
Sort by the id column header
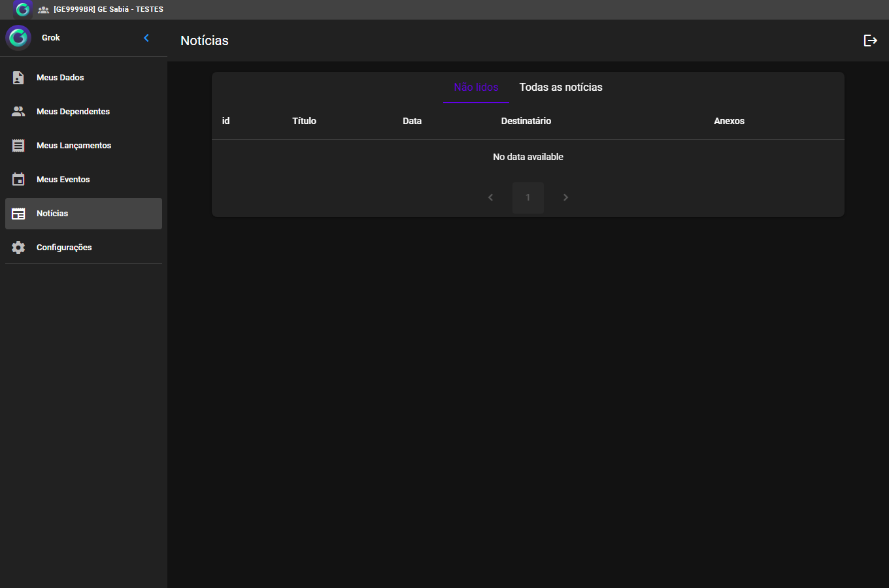226,121
